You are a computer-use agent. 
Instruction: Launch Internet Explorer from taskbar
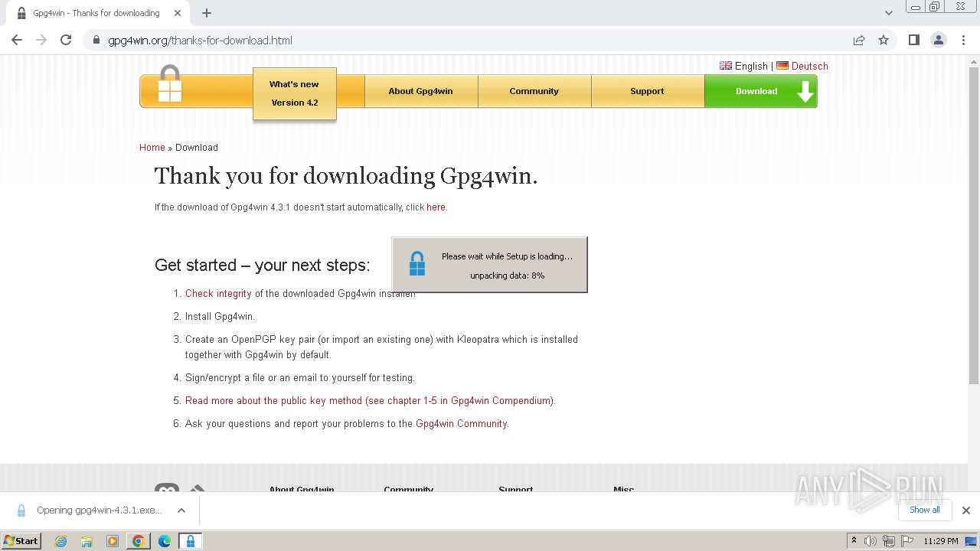click(x=61, y=541)
